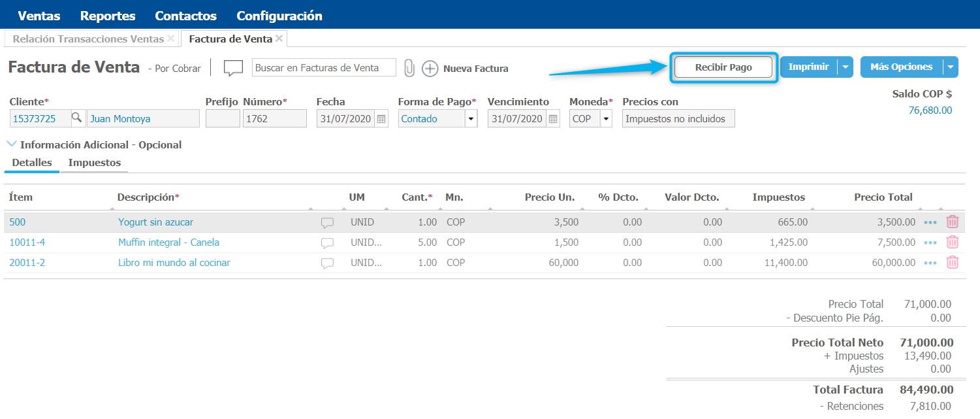Click the Recibir Pago button

tap(723, 67)
